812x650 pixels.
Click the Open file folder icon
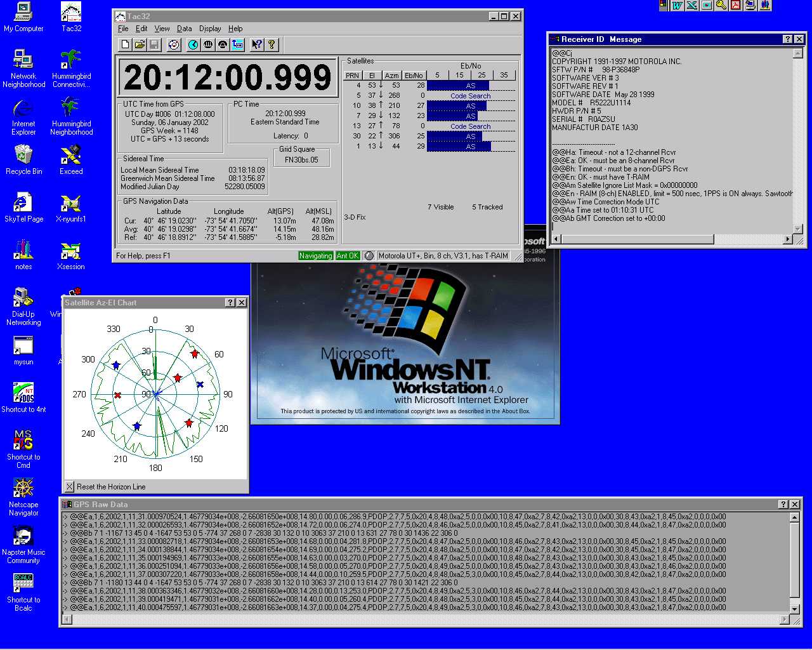[x=140, y=44]
